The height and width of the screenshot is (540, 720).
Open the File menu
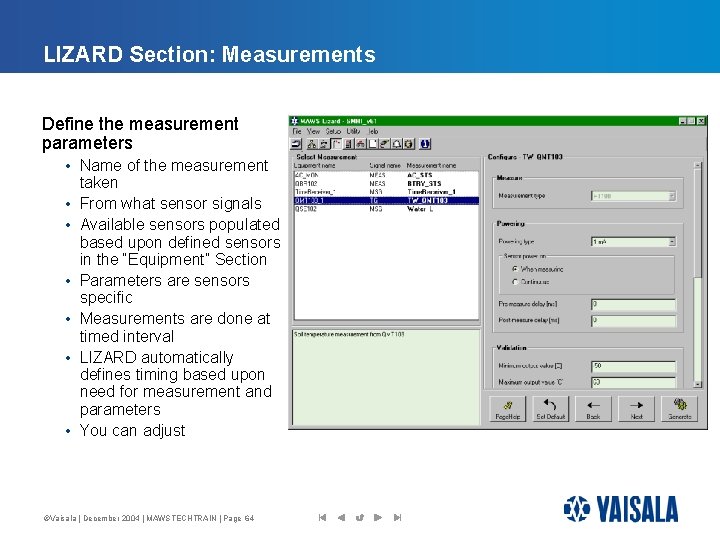297,131
